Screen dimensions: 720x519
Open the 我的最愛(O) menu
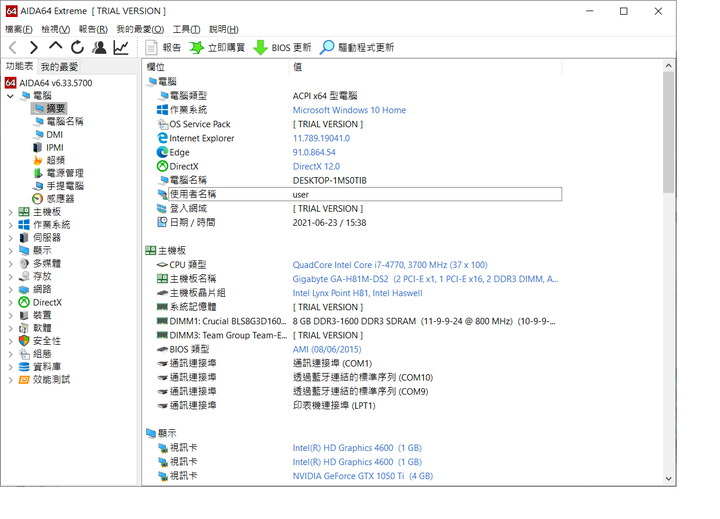(140, 29)
